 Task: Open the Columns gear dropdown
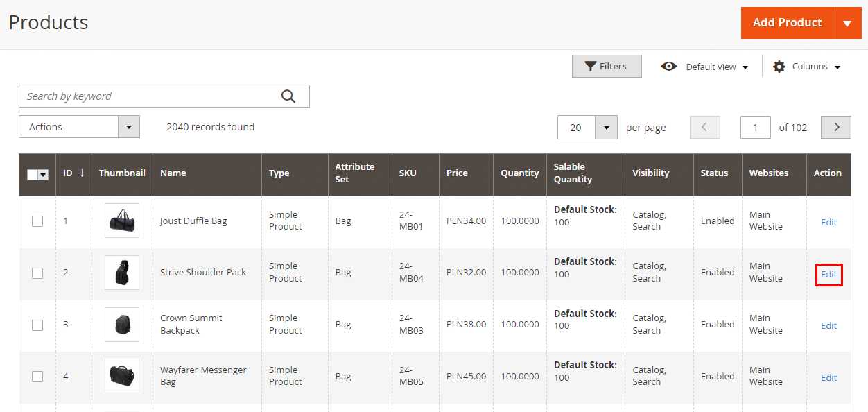tap(807, 67)
